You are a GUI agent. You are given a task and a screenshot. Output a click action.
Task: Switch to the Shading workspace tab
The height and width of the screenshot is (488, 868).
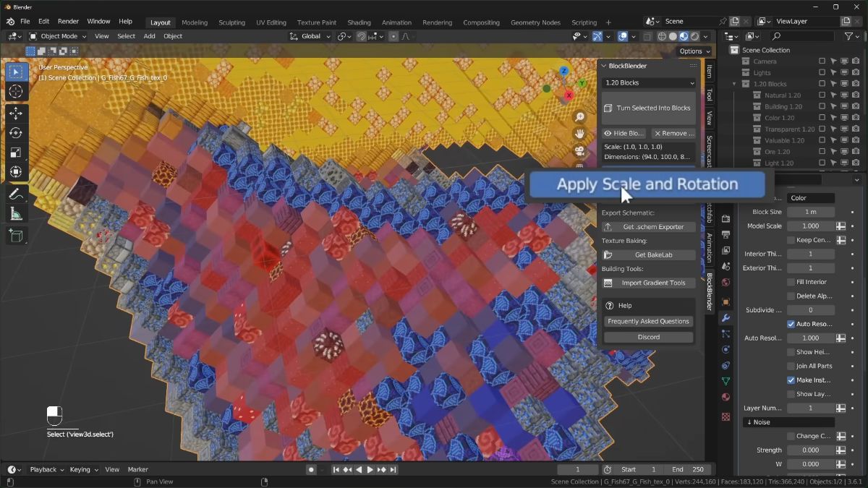(x=359, y=22)
